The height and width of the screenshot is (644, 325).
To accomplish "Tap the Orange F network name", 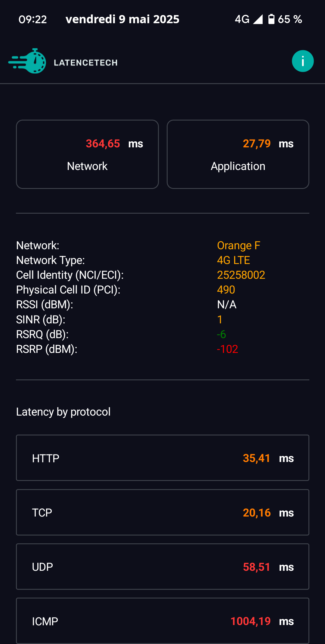I will tap(239, 246).
